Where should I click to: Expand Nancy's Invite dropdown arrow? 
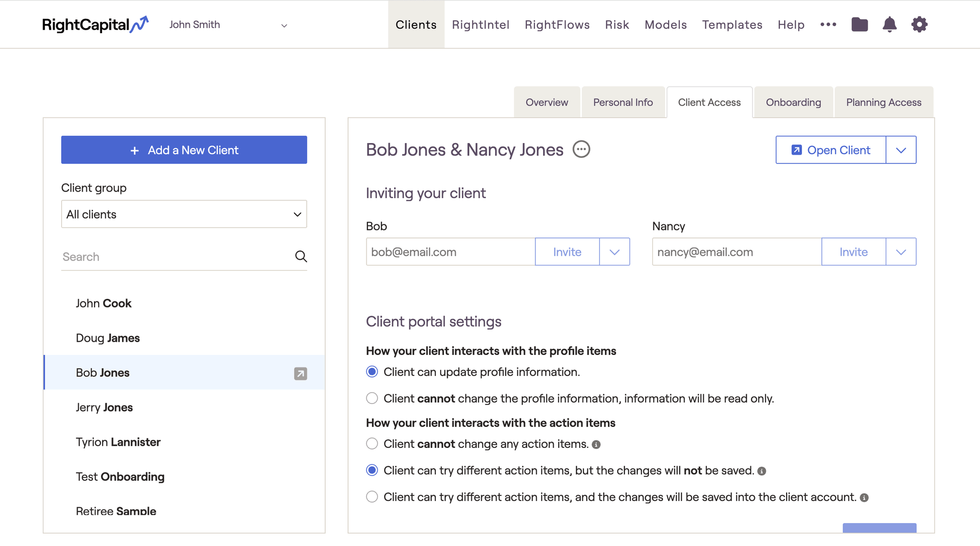(901, 252)
